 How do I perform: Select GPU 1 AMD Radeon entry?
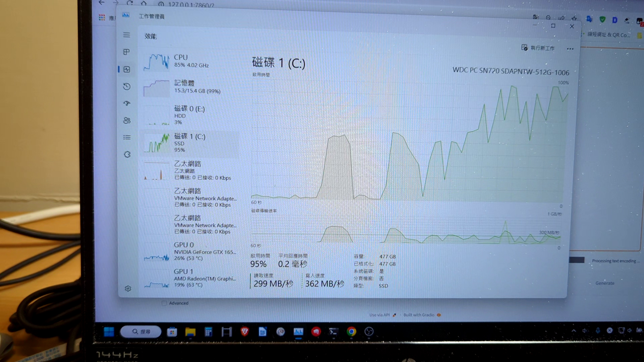[190, 278]
